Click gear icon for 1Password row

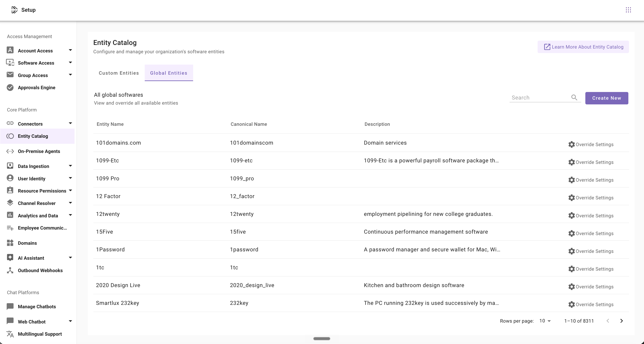[571, 251]
